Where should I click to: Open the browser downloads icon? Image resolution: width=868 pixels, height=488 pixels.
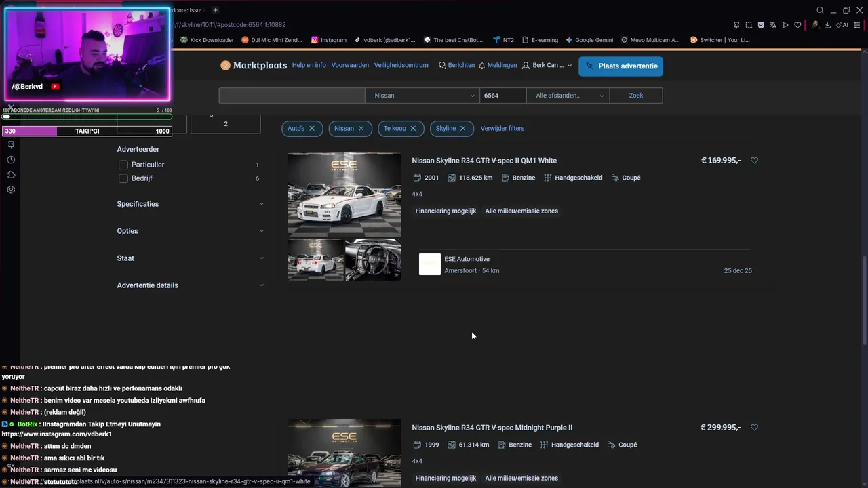tap(827, 25)
